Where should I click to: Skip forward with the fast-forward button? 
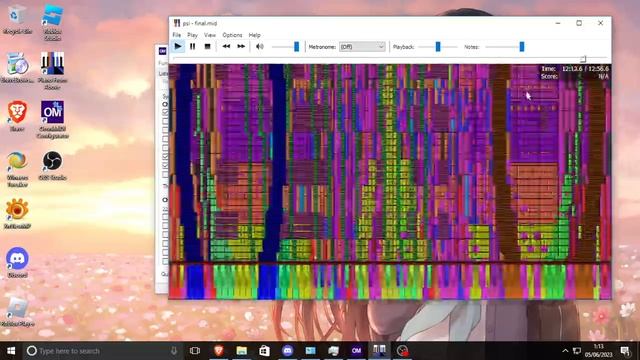click(x=241, y=47)
